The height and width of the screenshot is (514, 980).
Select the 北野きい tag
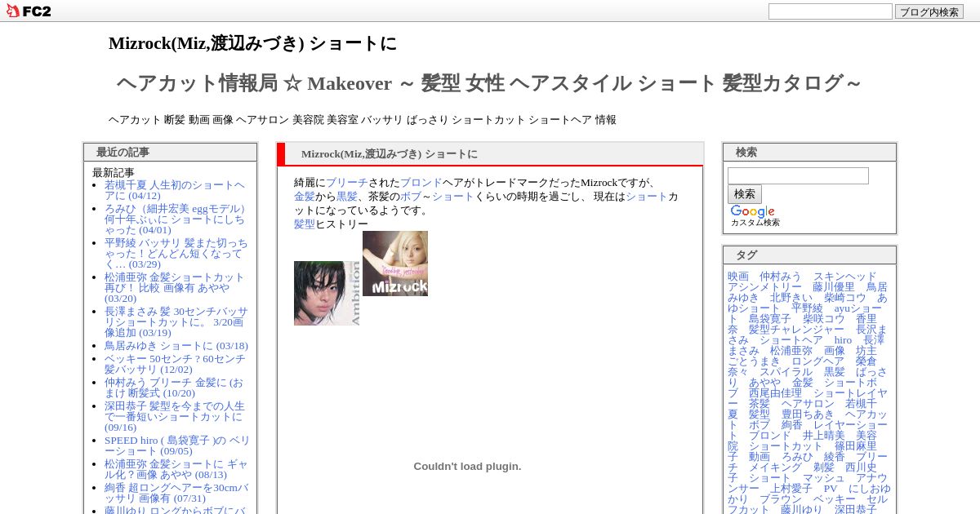(x=791, y=298)
